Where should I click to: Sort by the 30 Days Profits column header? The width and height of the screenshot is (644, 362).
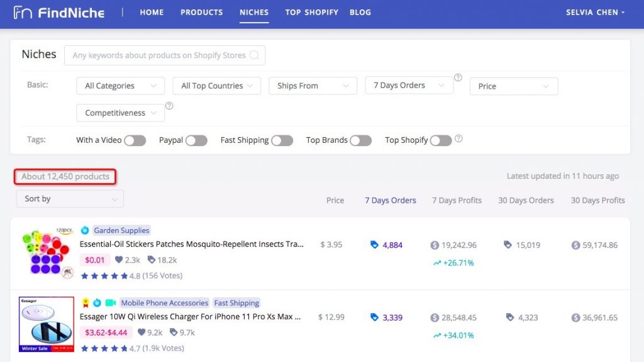tap(597, 200)
